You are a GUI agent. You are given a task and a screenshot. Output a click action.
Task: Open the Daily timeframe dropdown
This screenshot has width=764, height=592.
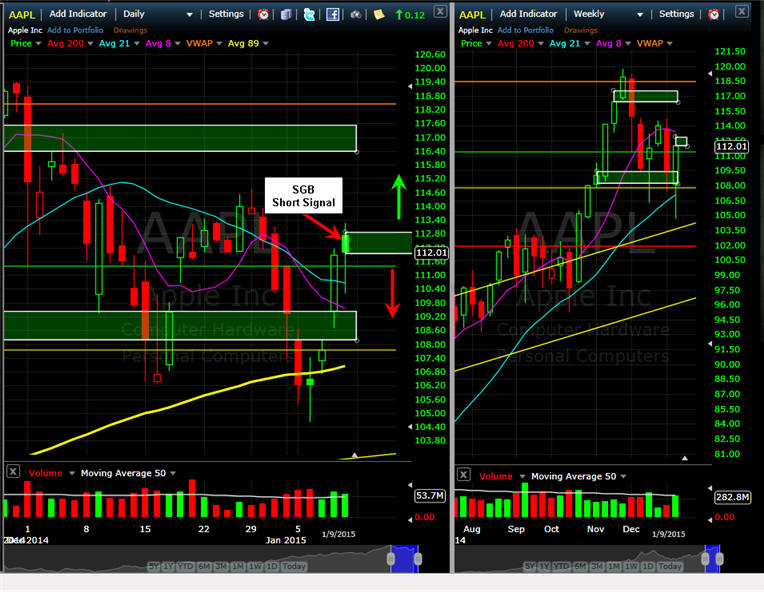pos(190,15)
